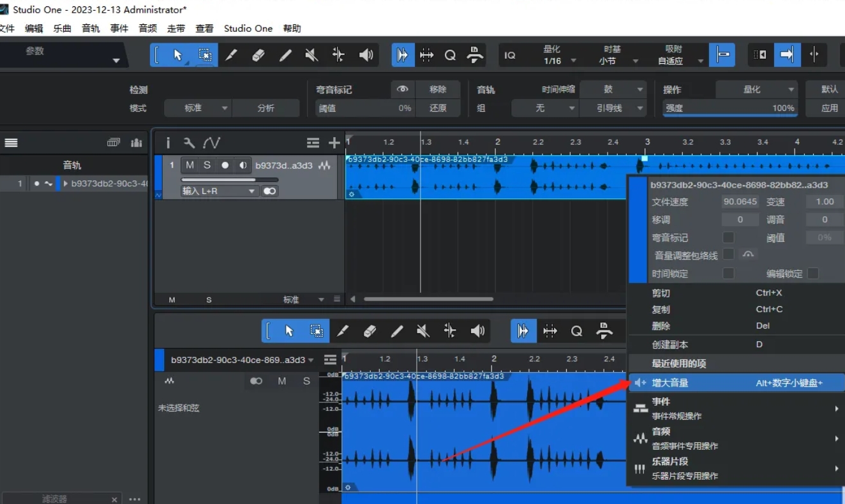
Task: Check the 时间锁定 checkbox
Action: pyautogui.click(x=728, y=273)
